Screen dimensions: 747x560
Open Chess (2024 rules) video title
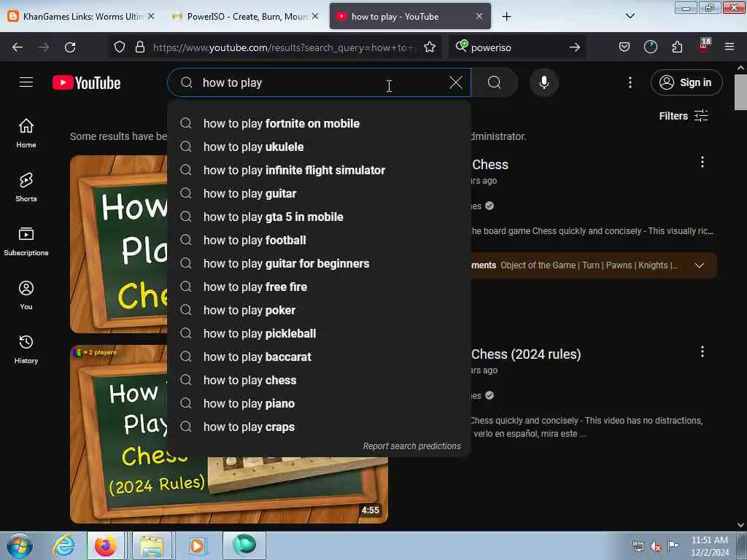526,354
